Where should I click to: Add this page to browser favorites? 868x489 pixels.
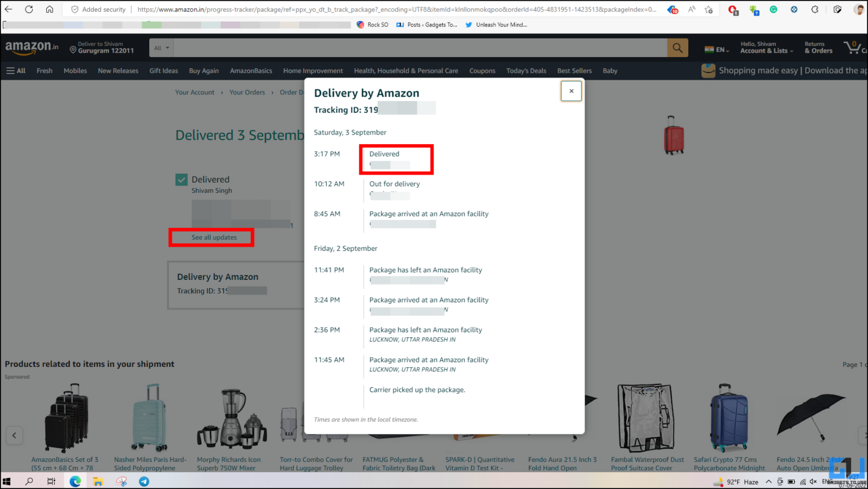708,10
